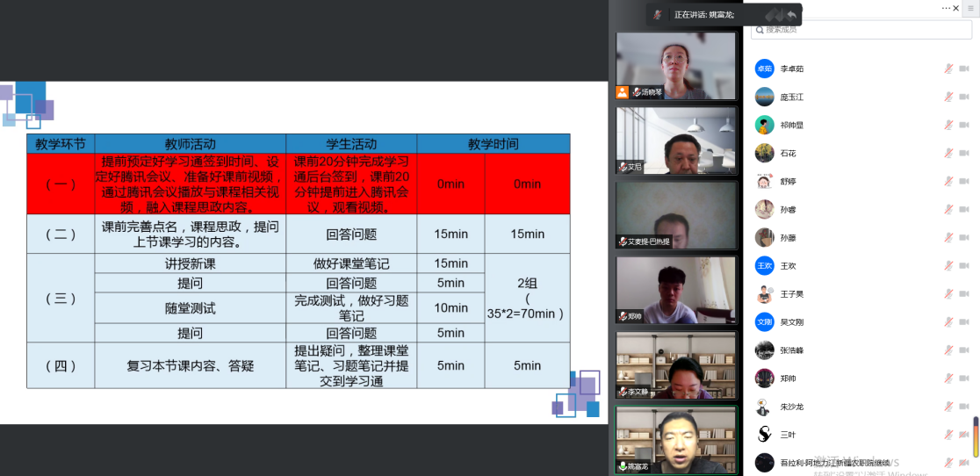Click the reply arrow icon in speaking bar
Image resolution: width=980 pixels, height=476 pixels.
tap(792, 15)
